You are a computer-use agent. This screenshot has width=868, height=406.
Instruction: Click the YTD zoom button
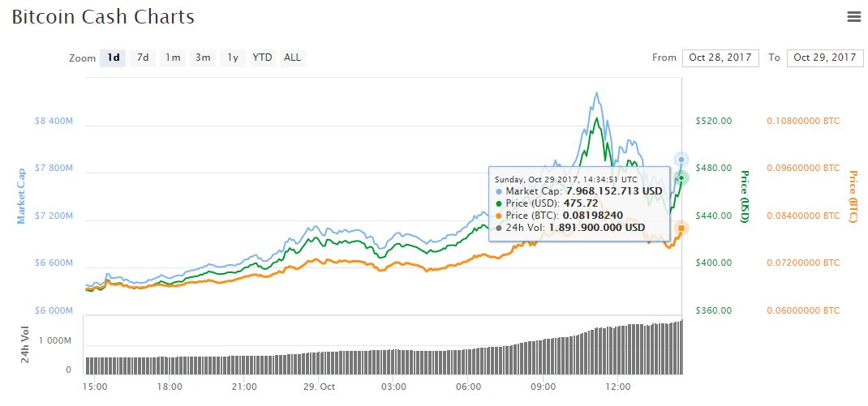point(262,58)
